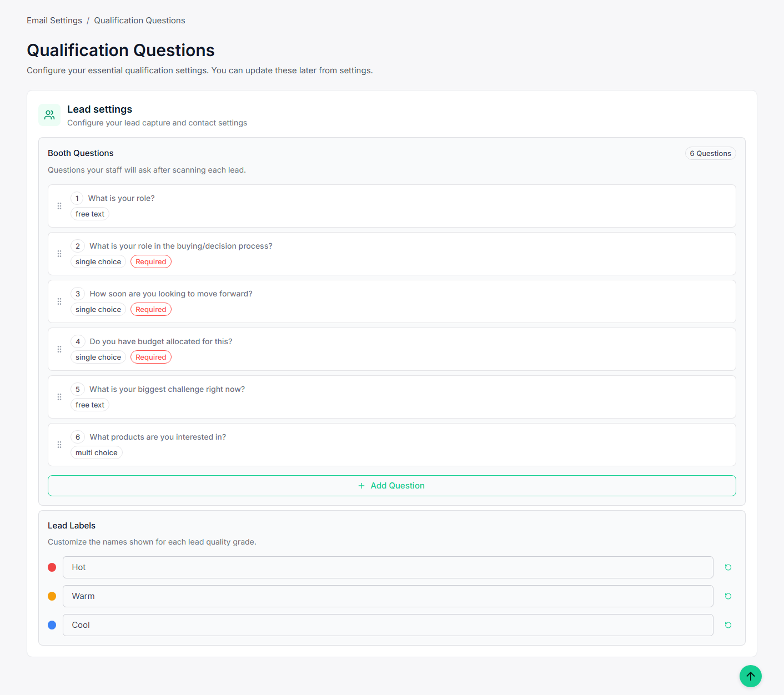Click the blue Cool color dot
Image resolution: width=784 pixels, height=695 pixels.
pos(52,625)
